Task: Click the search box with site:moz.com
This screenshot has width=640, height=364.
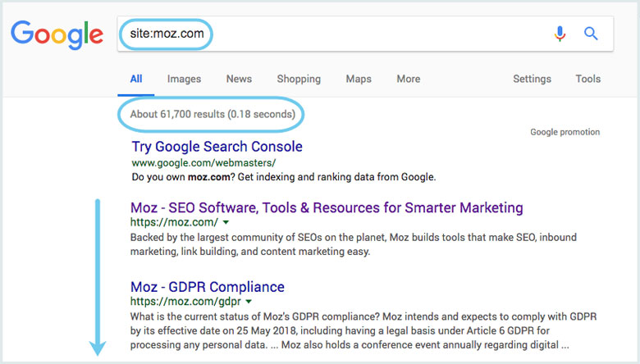Action: coord(365,34)
